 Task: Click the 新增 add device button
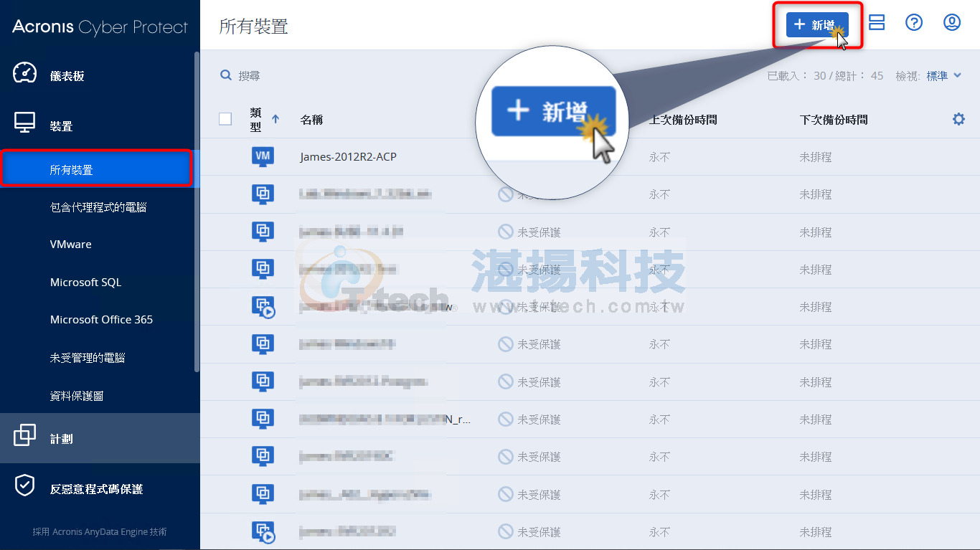[816, 25]
